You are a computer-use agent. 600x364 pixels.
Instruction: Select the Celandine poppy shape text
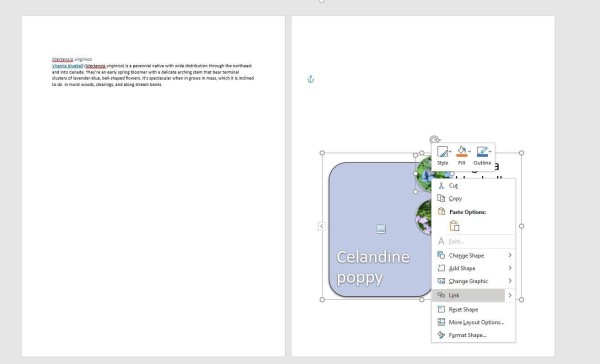[x=373, y=267]
